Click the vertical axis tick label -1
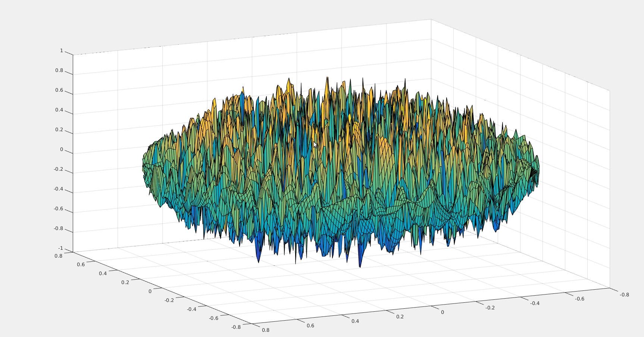 60,248
